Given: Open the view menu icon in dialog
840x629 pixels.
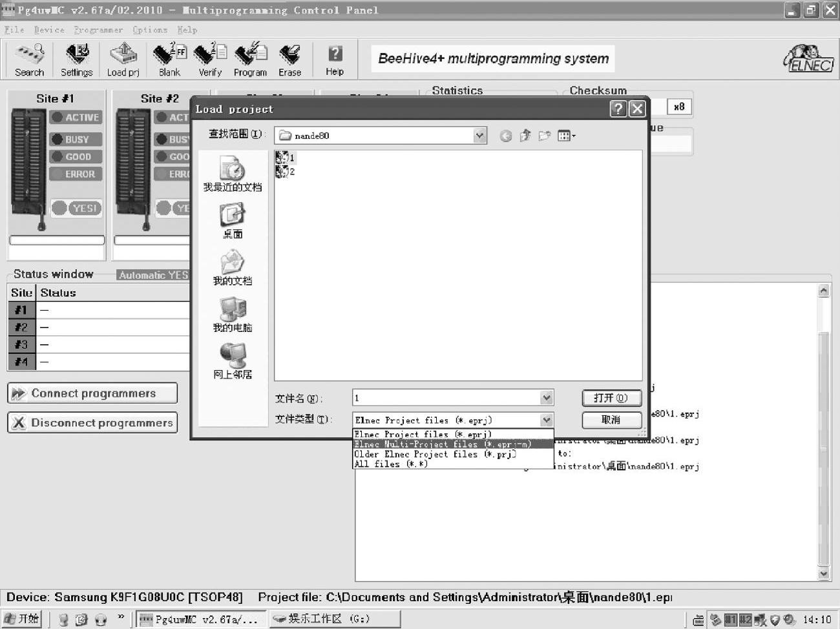Looking at the screenshot, I should pyautogui.click(x=567, y=136).
